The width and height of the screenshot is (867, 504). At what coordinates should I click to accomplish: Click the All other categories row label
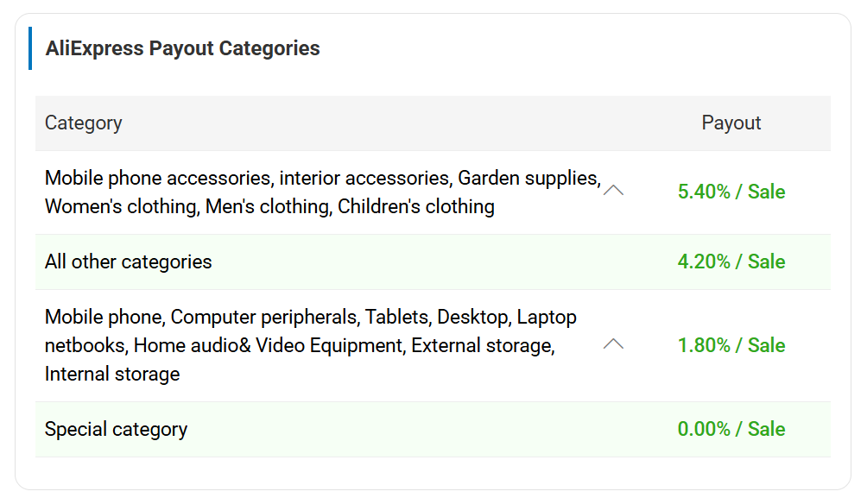pos(128,261)
